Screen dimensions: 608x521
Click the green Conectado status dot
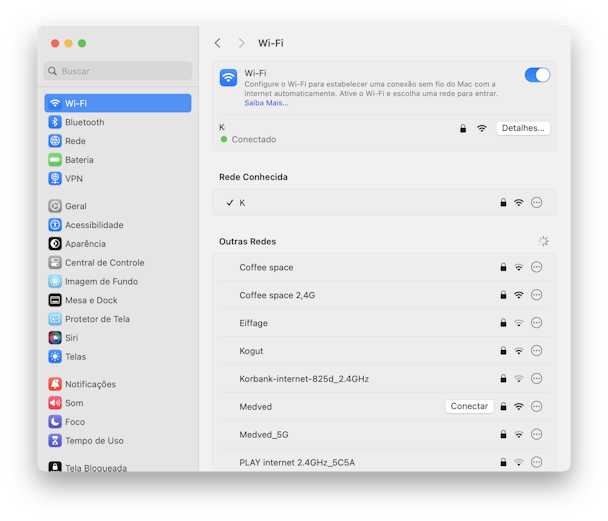[224, 139]
